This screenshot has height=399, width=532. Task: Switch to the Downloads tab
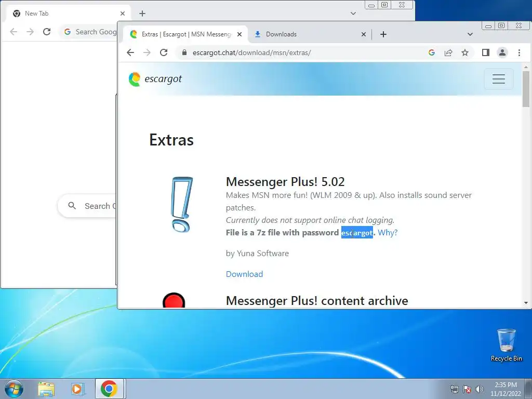coord(310,34)
